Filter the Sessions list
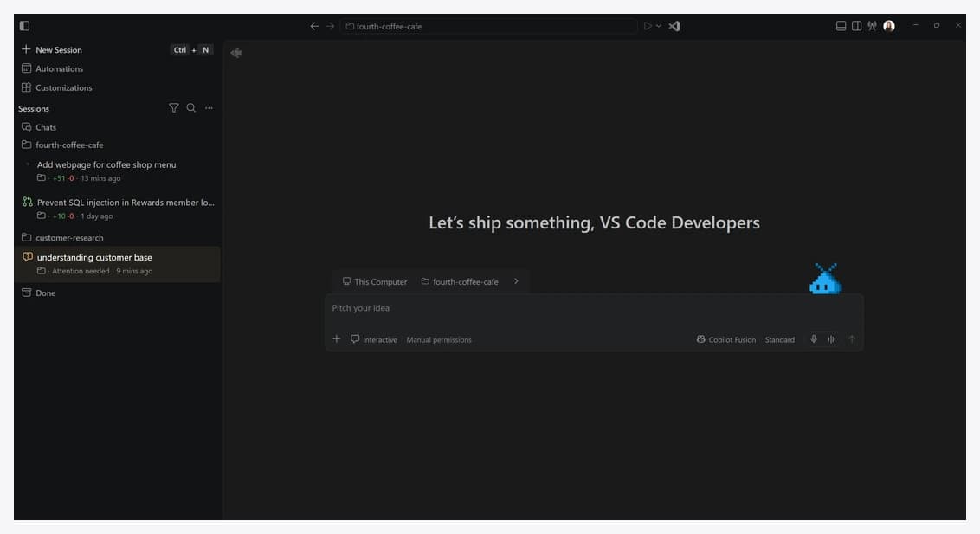 174,108
